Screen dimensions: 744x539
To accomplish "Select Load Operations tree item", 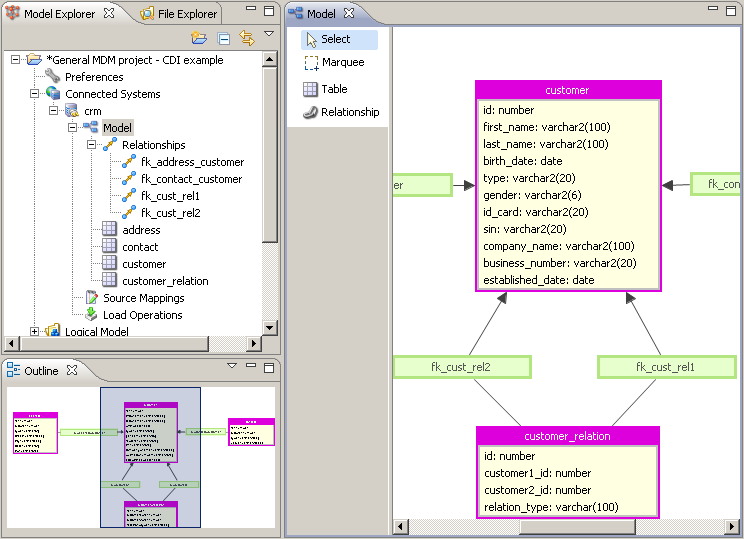I will (142, 315).
